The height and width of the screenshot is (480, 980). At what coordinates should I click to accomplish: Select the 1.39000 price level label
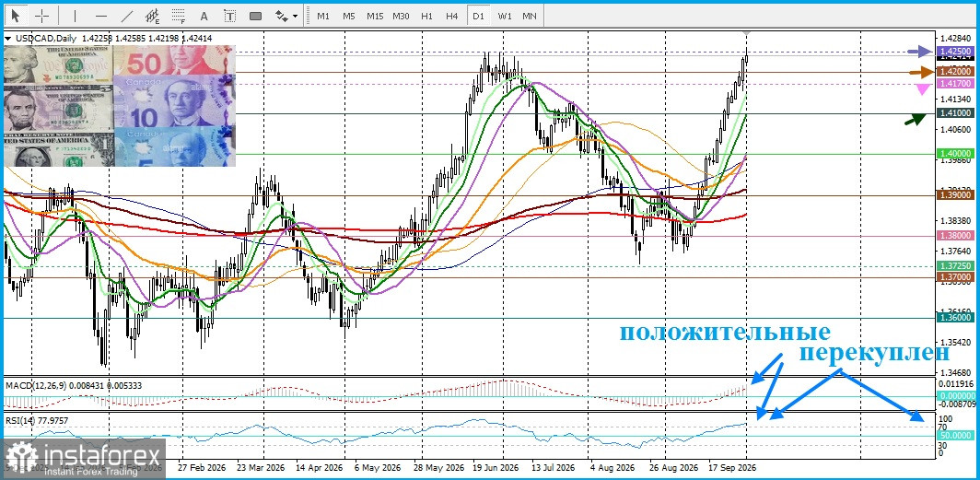point(956,195)
